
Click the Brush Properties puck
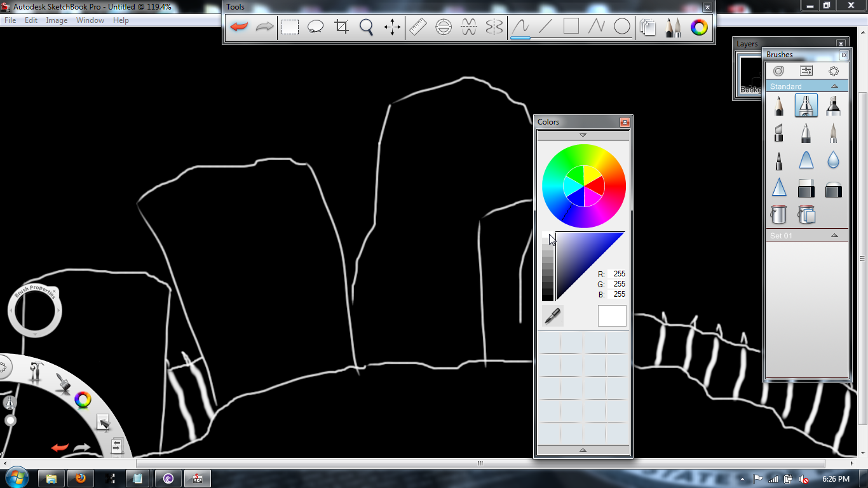[35, 311]
